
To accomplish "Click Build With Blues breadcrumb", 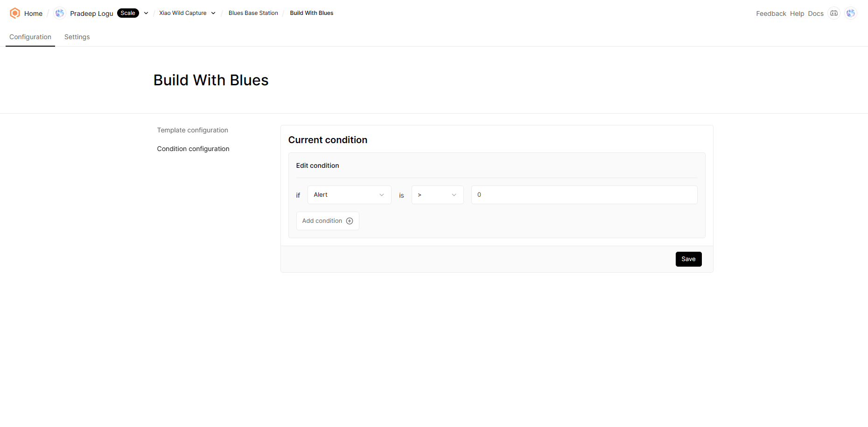I will tap(312, 13).
